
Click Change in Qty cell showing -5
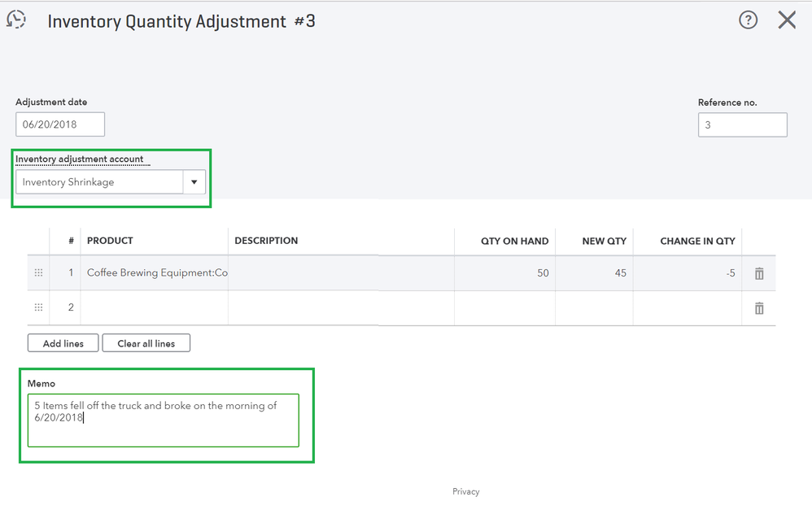(x=688, y=273)
